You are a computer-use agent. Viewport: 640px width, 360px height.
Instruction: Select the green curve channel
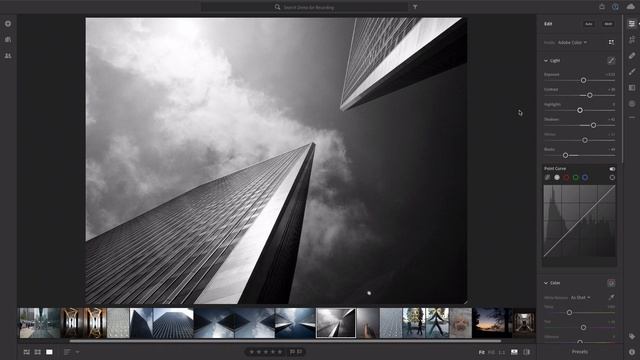point(576,178)
